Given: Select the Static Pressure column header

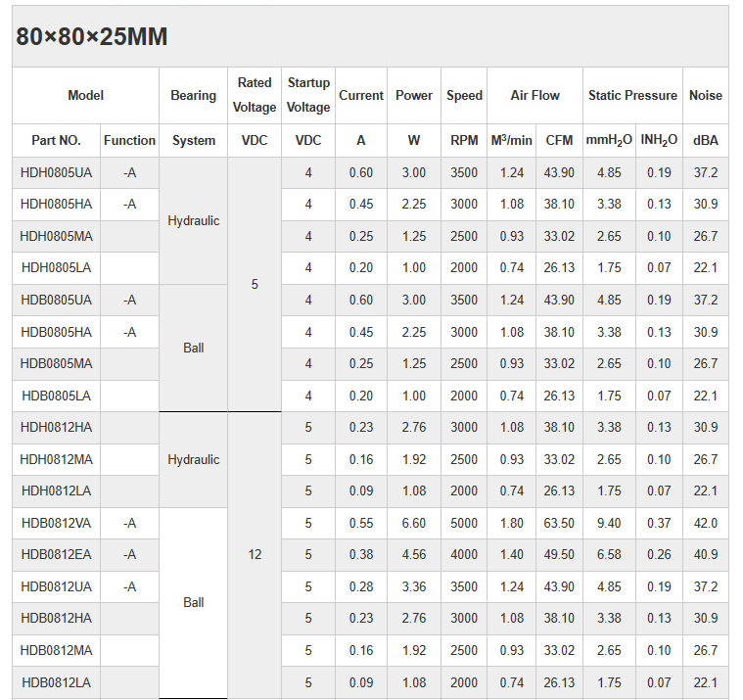Looking at the screenshot, I should coord(632,95).
